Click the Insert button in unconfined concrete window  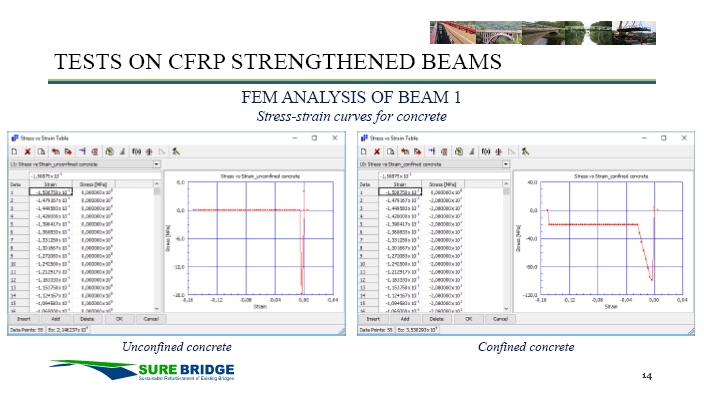click(24, 319)
